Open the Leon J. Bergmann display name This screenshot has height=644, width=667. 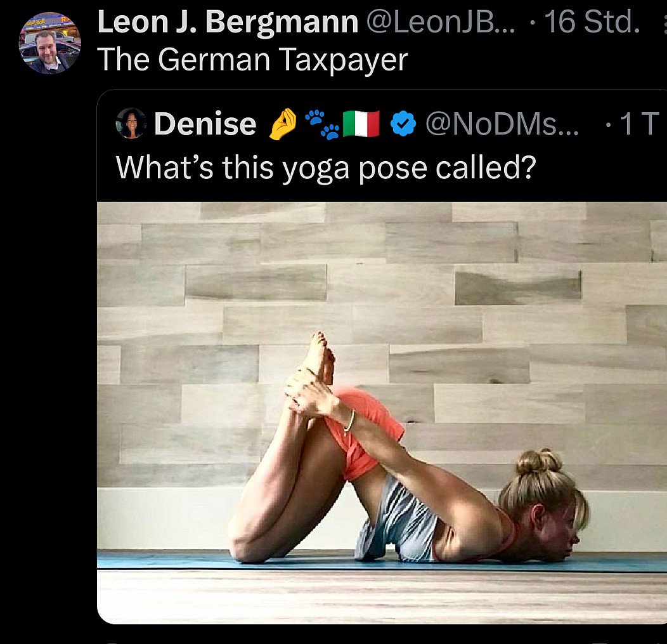(x=228, y=23)
